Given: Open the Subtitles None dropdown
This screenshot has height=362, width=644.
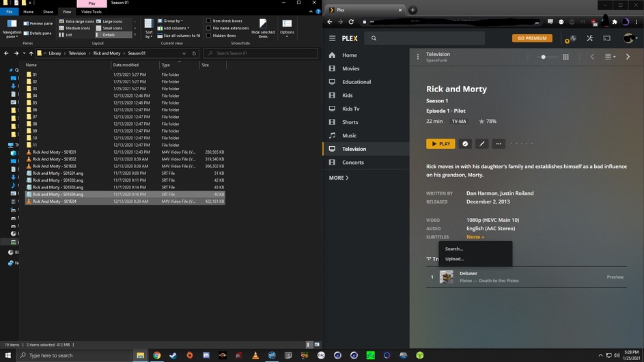Looking at the screenshot, I should 475,237.
